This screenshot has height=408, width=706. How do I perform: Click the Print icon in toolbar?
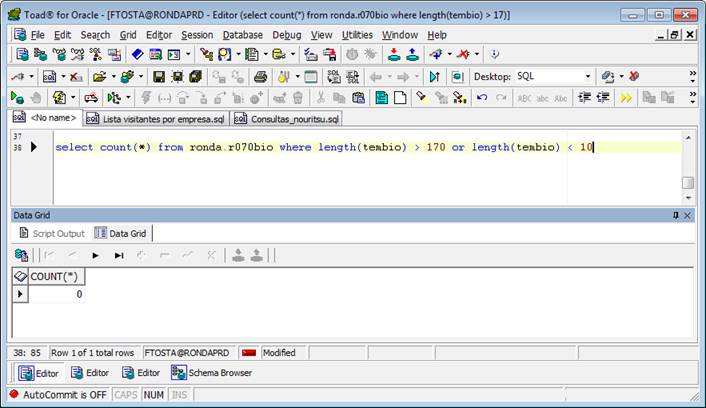point(261,76)
